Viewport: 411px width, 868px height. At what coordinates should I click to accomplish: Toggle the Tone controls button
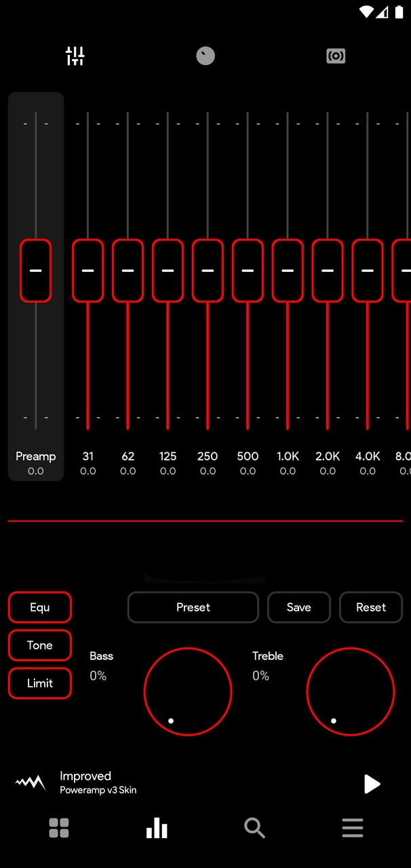coord(40,645)
